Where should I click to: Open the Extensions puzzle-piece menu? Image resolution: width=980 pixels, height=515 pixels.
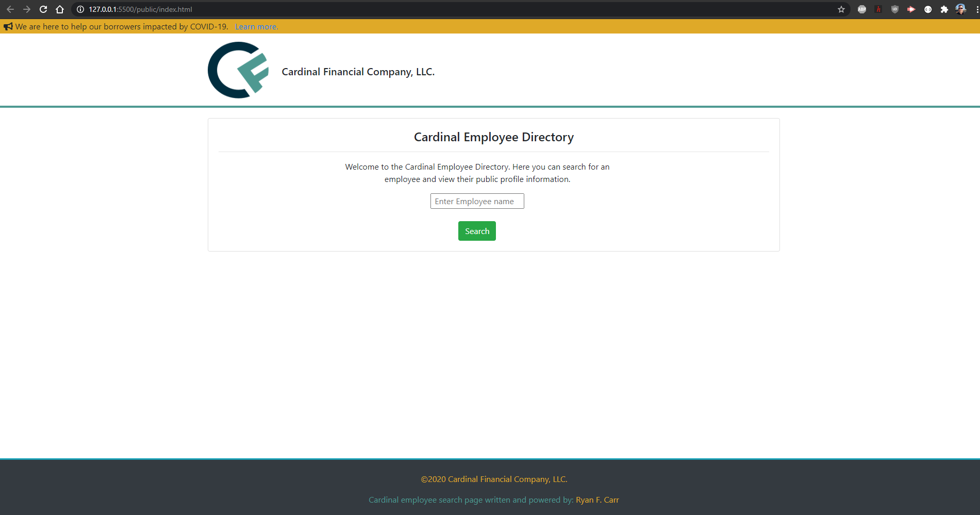point(945,9)
